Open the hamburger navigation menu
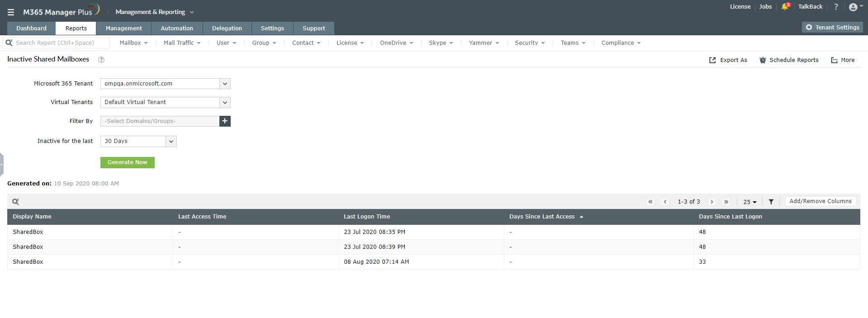The height and width of the screenshot is (318, 868). (x=11, y=12)
